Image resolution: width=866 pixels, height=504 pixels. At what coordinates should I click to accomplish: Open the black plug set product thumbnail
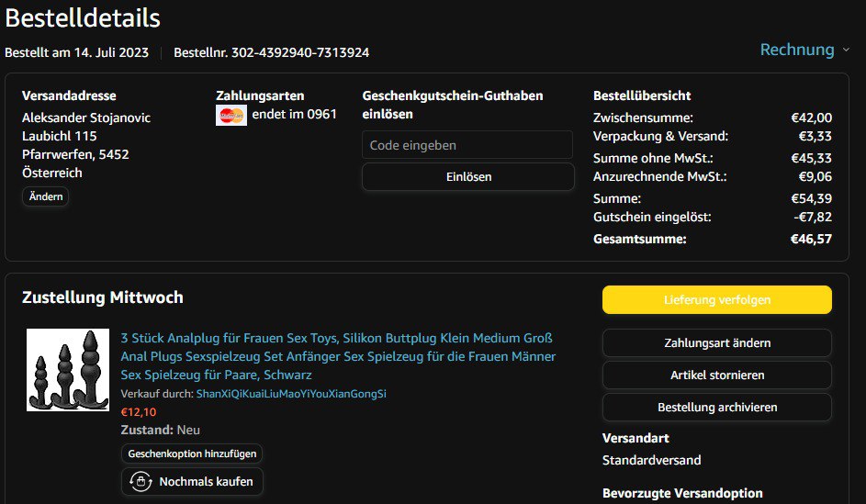coord(68,370)
